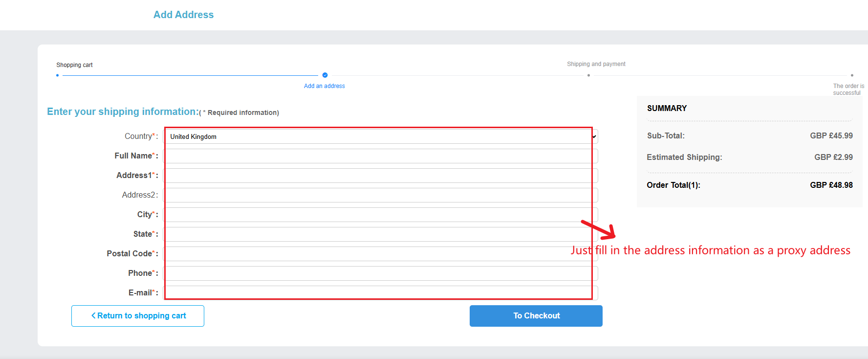Select the Shopping cart step label
The width and height of the screenshot is (868, 359).
(74, 65)
